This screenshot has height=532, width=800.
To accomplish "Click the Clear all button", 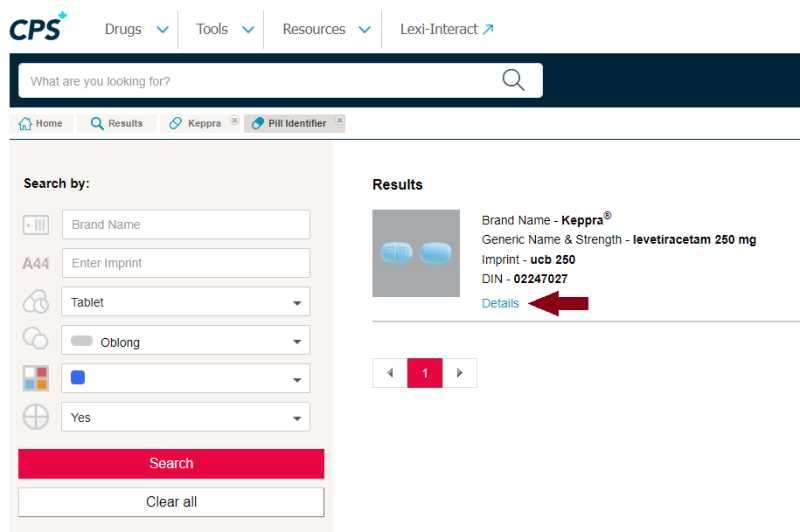I will coord(171,502).
